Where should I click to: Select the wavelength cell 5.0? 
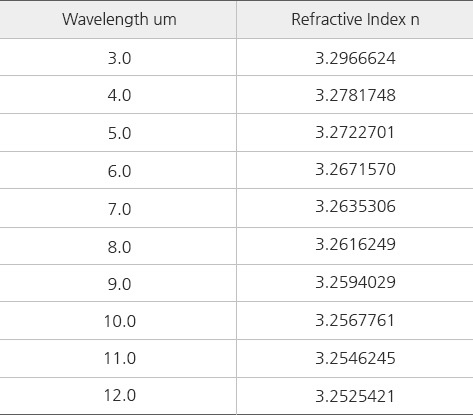(119, 133)
